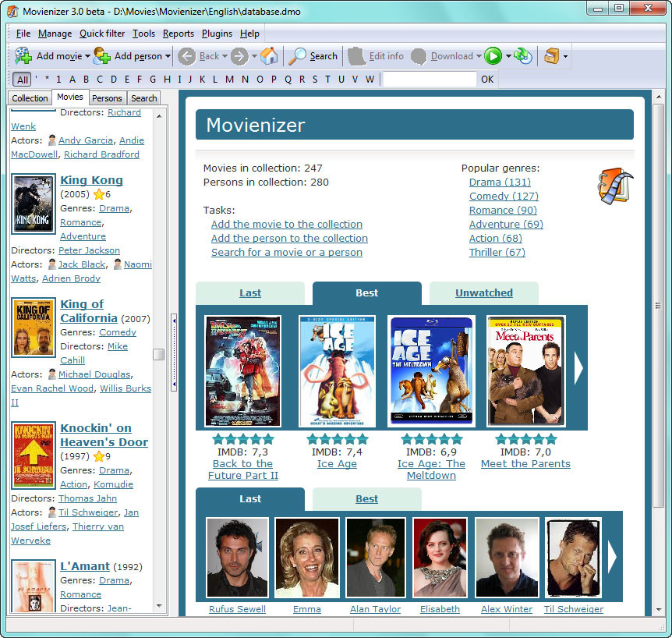Go forward with the Forward arrow icon
The height and width of the screenshot is (638, 672).
pyautogui.click(x=239, y=56)
